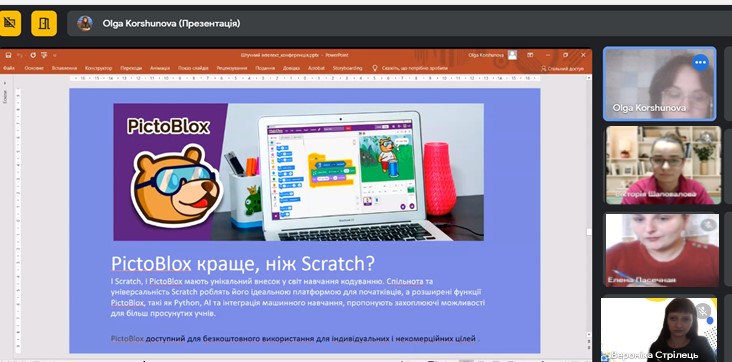Click the muted microphone icon on Вероніка Стрілець tile

(702, 310)
